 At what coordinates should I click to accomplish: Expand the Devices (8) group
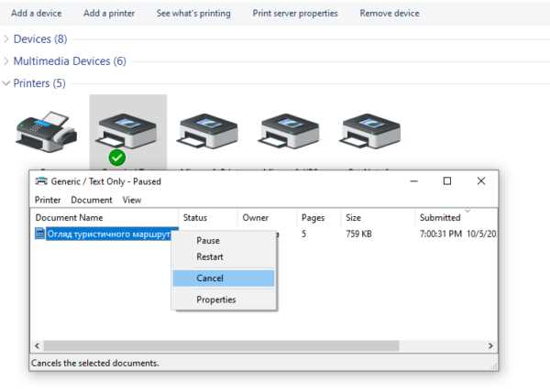[x=6, y=38]
